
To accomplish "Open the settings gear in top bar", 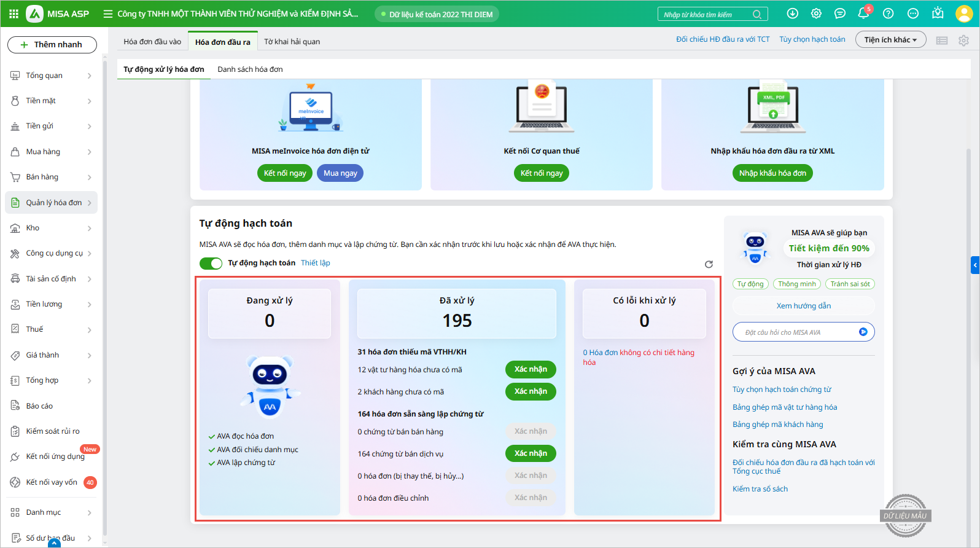I will tap(816, 14).
